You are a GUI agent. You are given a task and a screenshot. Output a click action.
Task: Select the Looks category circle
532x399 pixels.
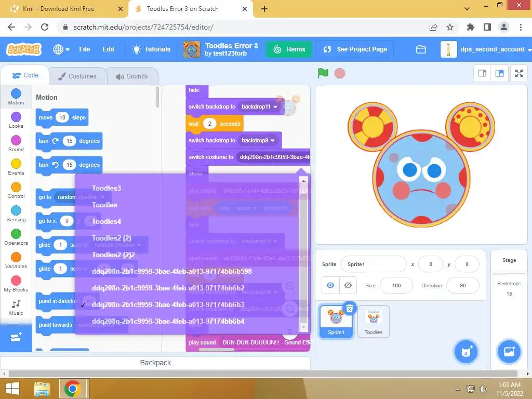[16, 117]
